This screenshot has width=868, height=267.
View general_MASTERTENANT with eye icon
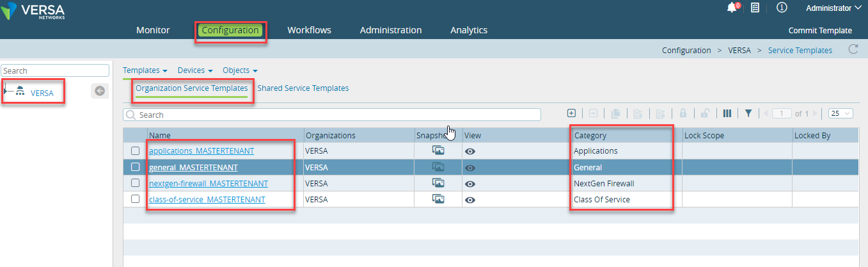(470, 168)
